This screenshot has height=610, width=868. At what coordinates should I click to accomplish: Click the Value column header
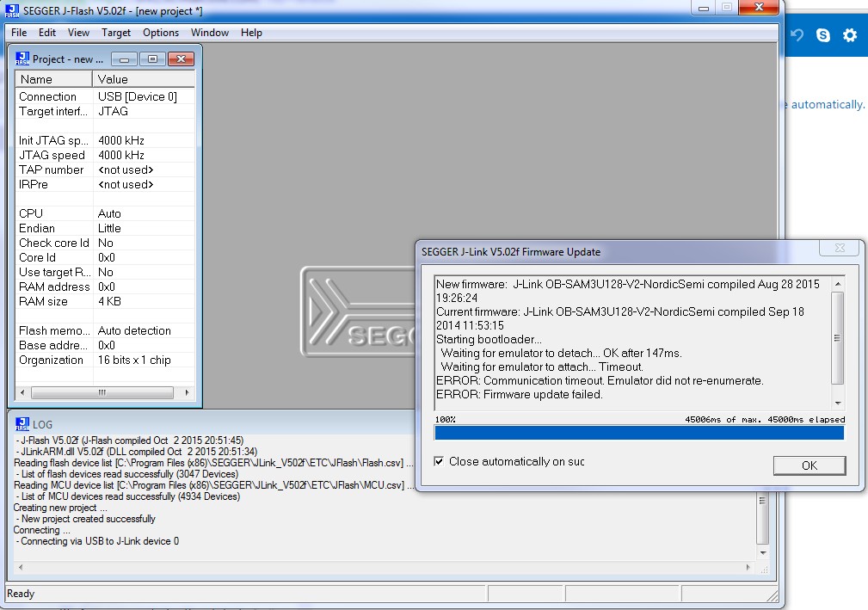click(x=144, y=79)
